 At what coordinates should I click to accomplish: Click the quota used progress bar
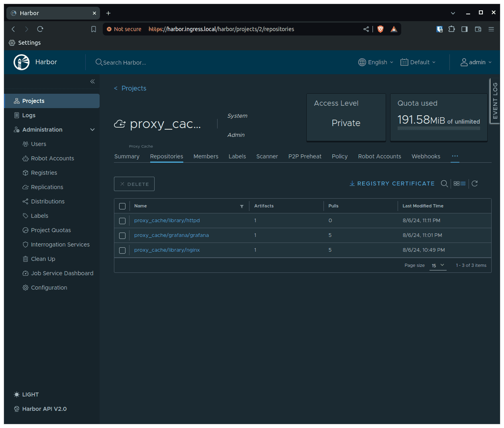tap(439, 128)
